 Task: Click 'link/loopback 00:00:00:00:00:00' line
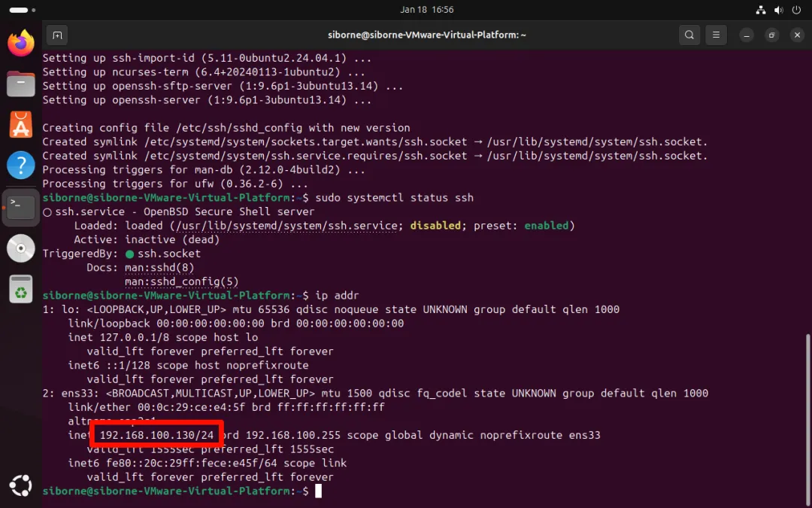point(236,324)
